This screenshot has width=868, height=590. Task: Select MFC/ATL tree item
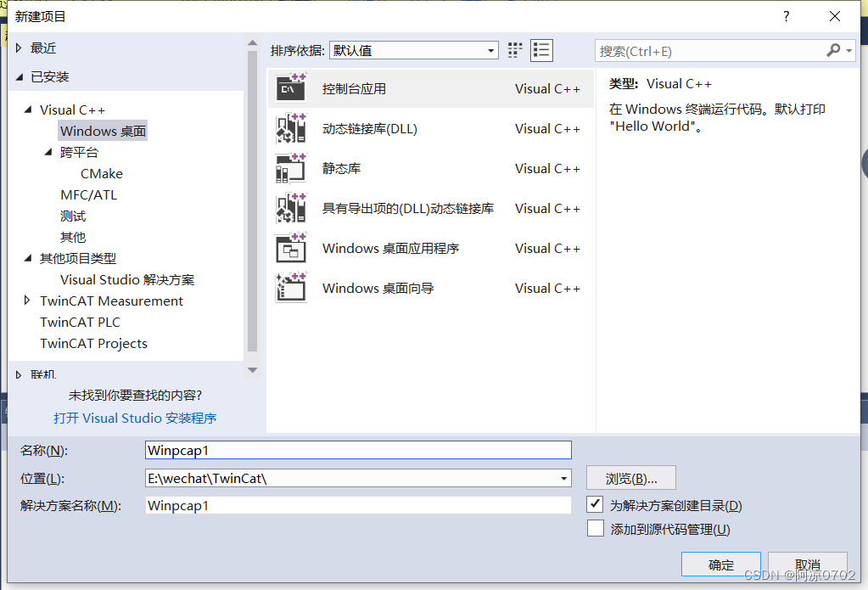88,194
